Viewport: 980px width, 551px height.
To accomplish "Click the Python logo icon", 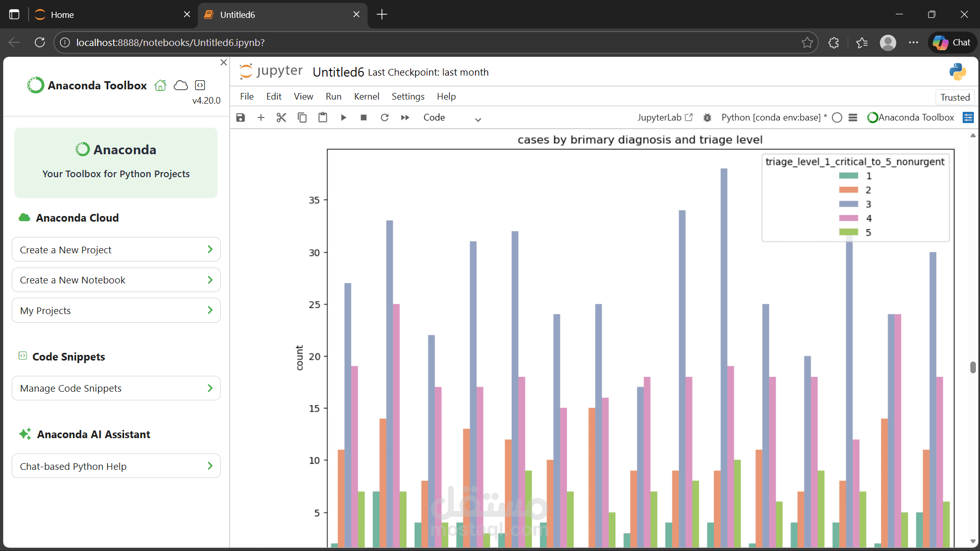I will (x=958, y=72).
